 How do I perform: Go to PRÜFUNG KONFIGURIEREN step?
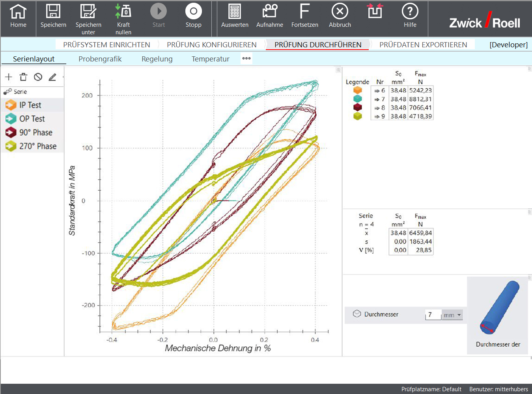pos(211,45)
